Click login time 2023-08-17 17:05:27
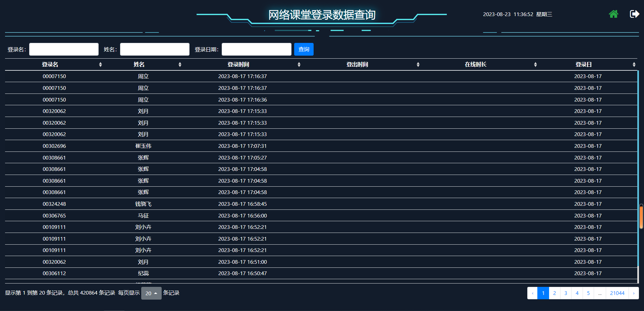Viewport: 644px width, 311px height. point(243,158)
